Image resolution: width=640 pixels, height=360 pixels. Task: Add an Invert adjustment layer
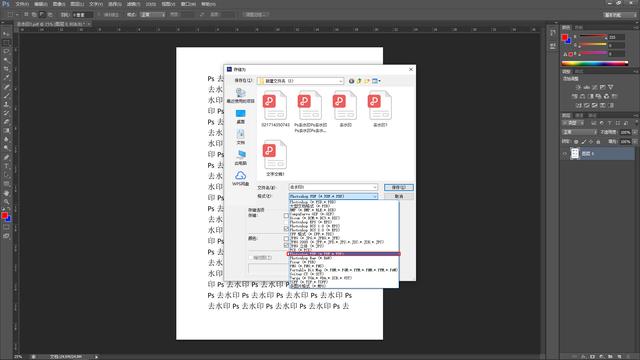coord(578,105)
